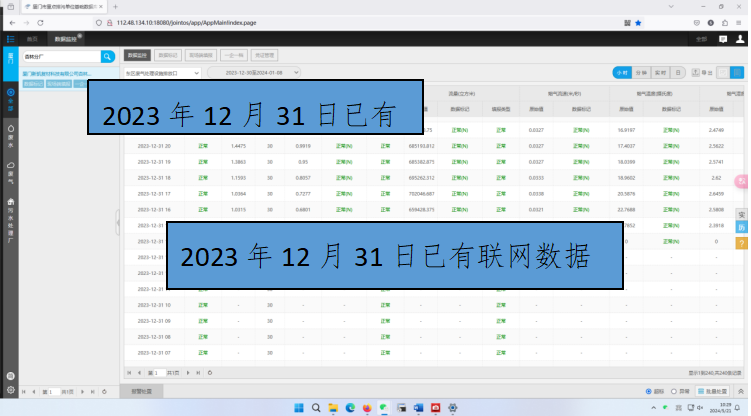751x416 pixels.
Task: Switch to 小时 hourly data view
Action: pyautogui.click(x=622, y=73)
